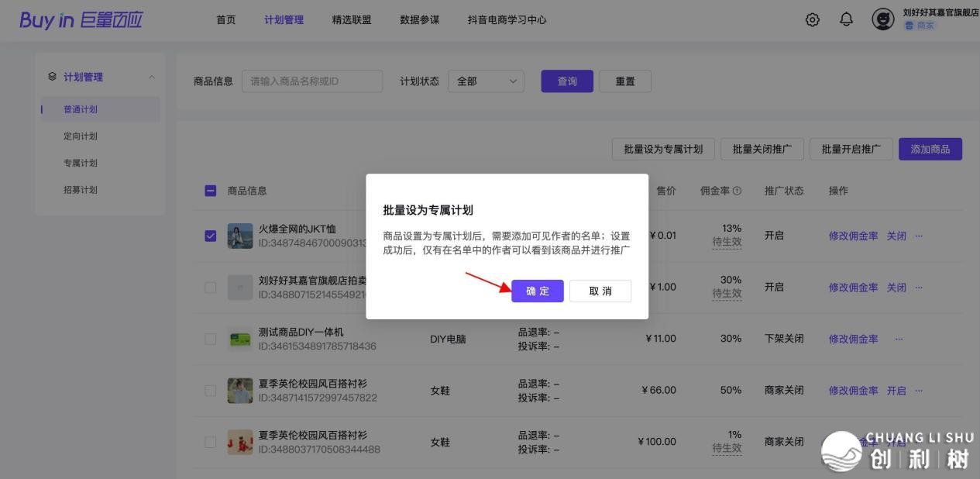Click 修改佣金率 for 刘好好其嘉官旗舰店 product
This screenshot has width=980, height=479.
[x=853, y=288]
